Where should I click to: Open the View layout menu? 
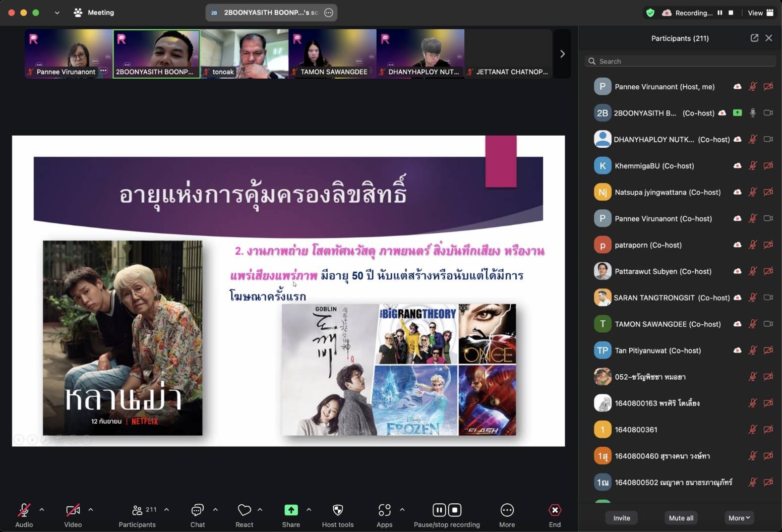(760, 13)
